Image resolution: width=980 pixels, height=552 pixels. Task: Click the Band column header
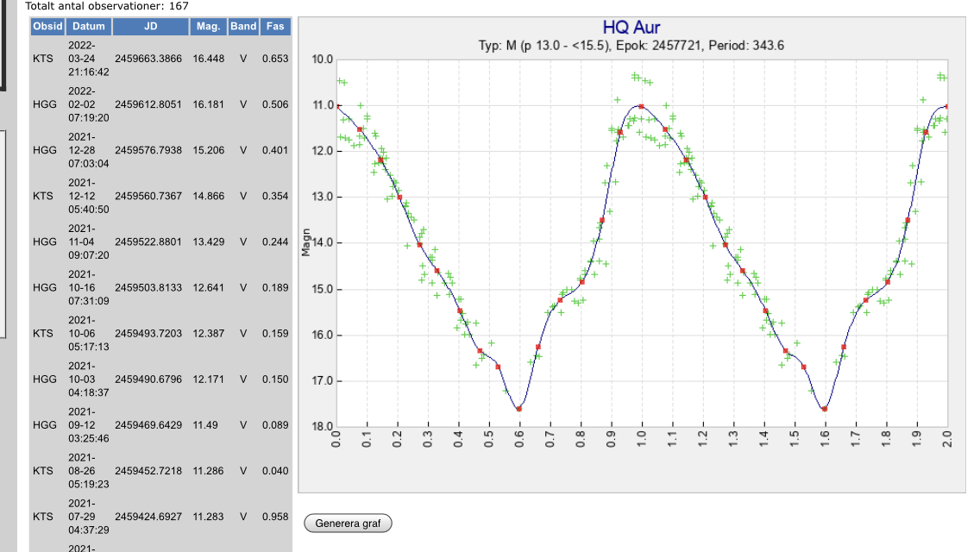click(243, 27)
